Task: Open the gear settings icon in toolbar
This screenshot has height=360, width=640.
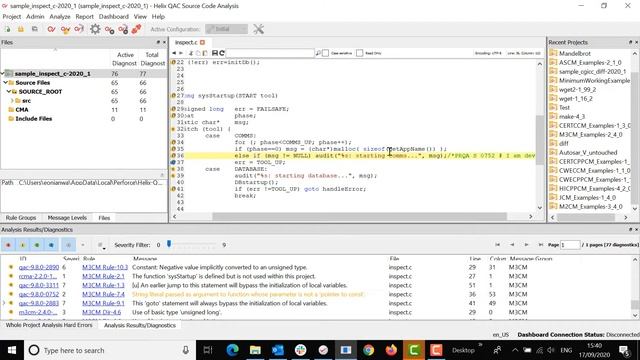Action: [95, 29]
